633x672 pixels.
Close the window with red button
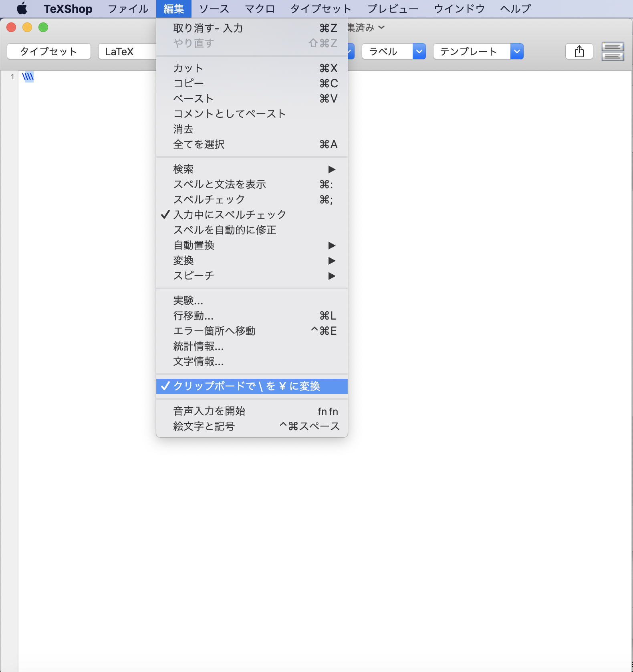11,27
